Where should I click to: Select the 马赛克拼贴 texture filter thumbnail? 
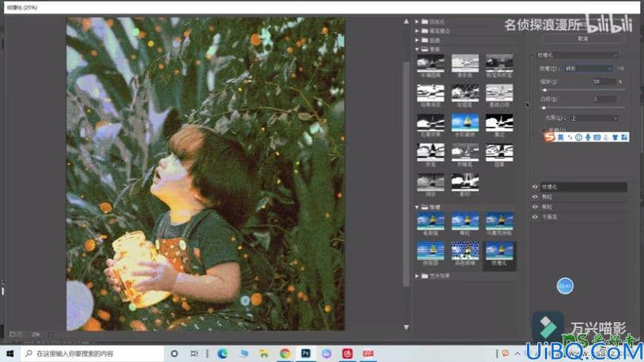click(499, 221)
